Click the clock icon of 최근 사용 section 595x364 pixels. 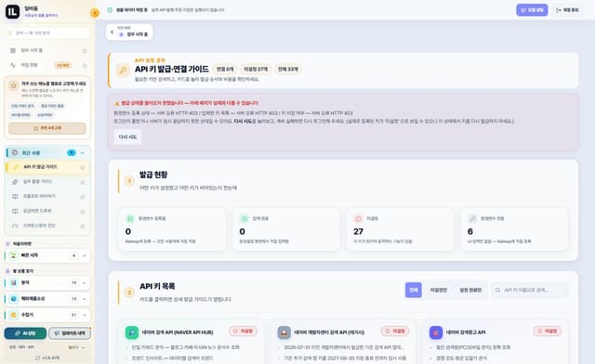click(x=15, y=152)
